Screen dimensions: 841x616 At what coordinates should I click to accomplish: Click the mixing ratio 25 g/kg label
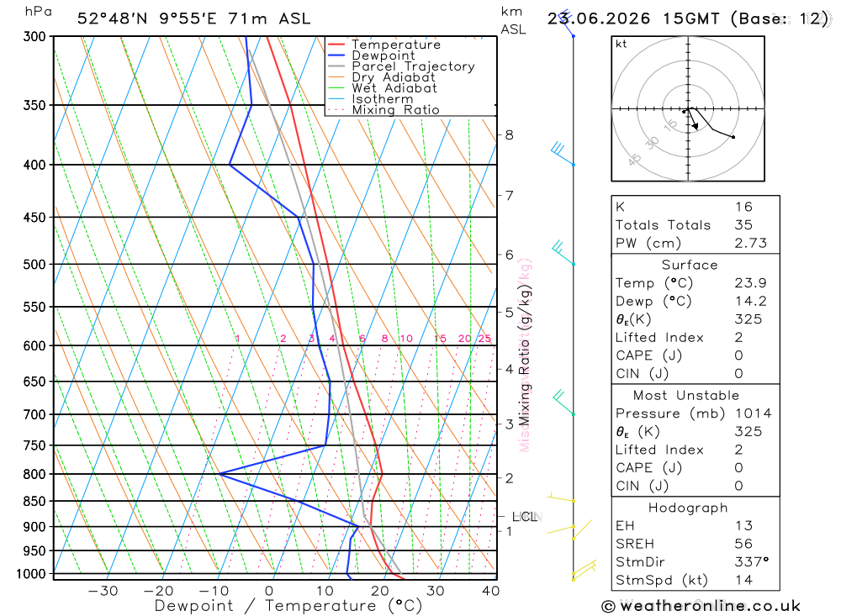(485, 339)
